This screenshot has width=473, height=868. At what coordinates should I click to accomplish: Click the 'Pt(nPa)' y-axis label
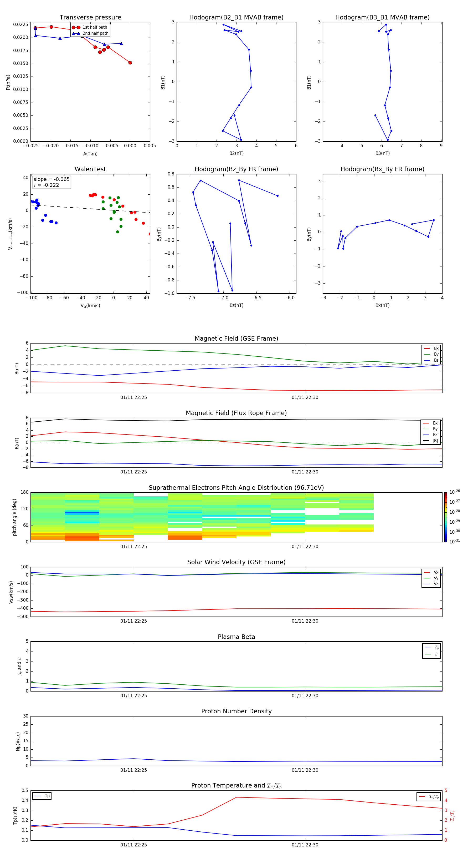click(8, 82)
